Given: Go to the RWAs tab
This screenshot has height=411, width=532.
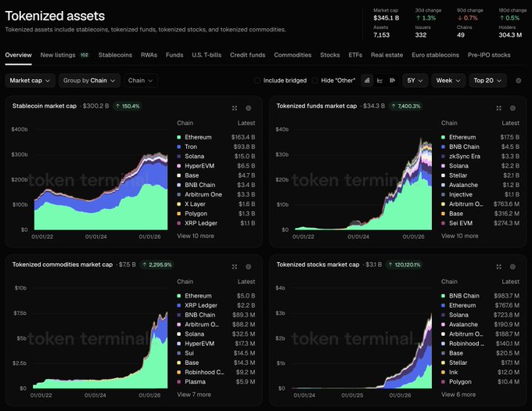Looking at the screenshot, I should pyautogui.click(x=149, y=55).
